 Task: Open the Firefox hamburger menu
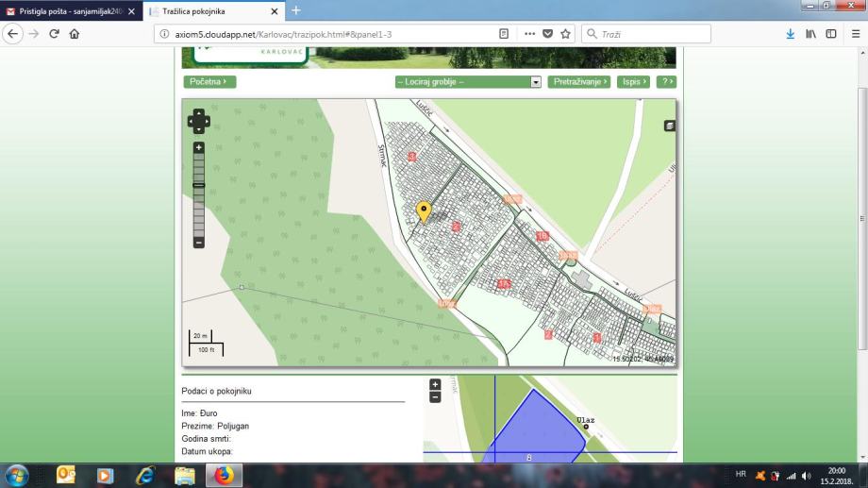point(856,34)
